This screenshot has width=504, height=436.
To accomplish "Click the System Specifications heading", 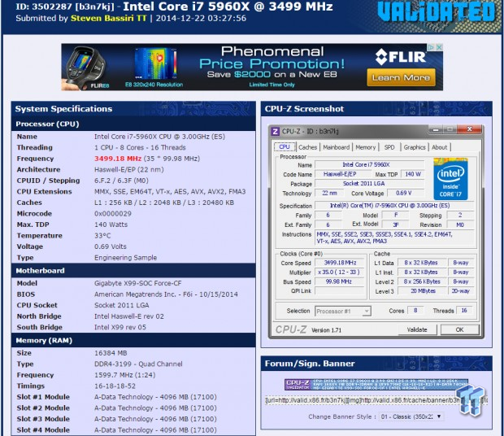I will pyautogui.click(x=63, y=109).
